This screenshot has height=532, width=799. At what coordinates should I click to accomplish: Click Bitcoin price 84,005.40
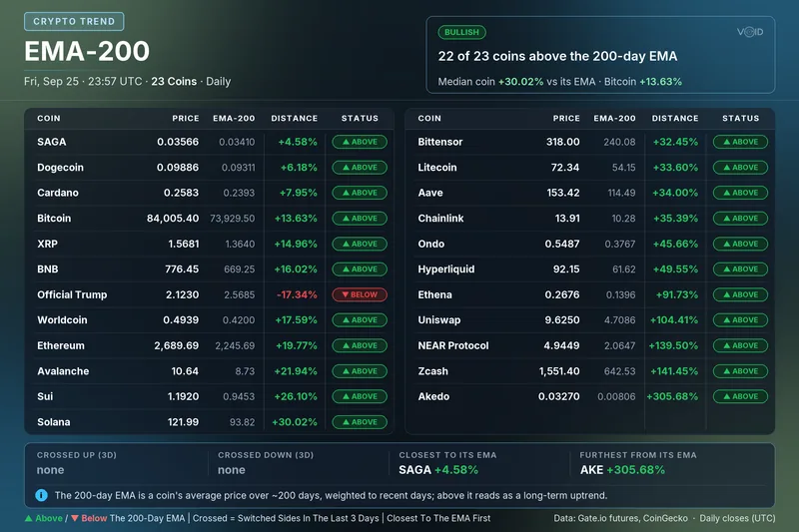173,219
